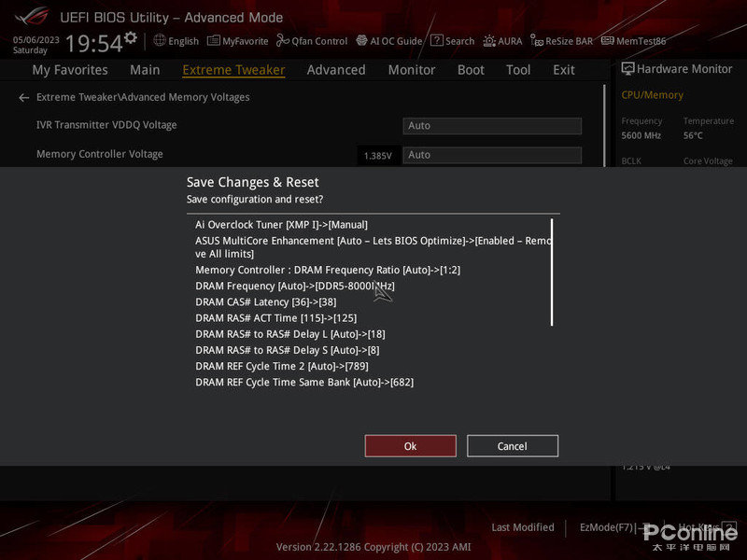The image size is (747, 560).
Task: Select the RAS# to RAS# Delay L line
Action: point(290,334)
